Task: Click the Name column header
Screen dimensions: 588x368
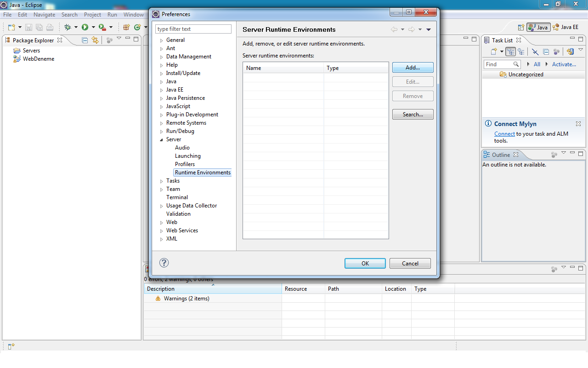Action: coord(283,68)
